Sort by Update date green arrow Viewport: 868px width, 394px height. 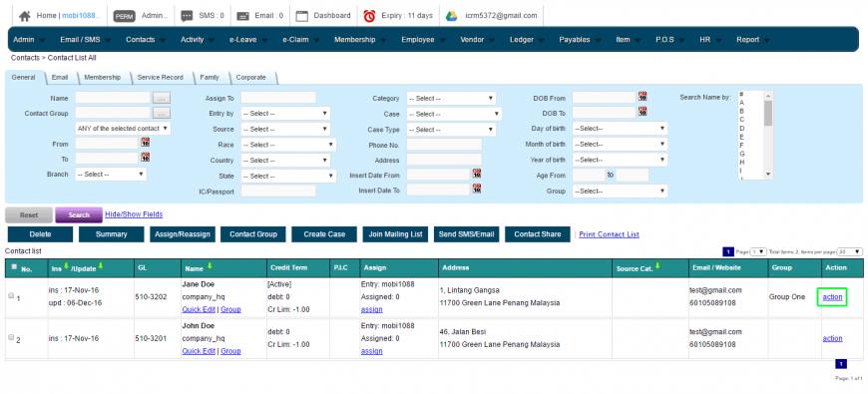tap(101, 266)
